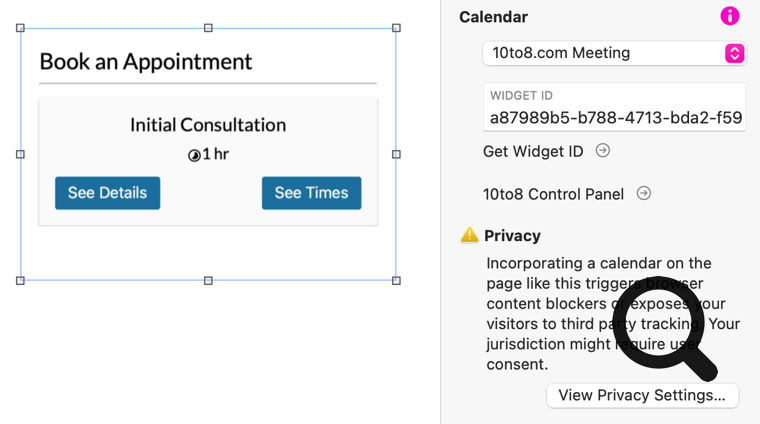This screenshot has width=760, height=424.
Task: Click the yellow warning icon beside Privacy
Action: 469,236
